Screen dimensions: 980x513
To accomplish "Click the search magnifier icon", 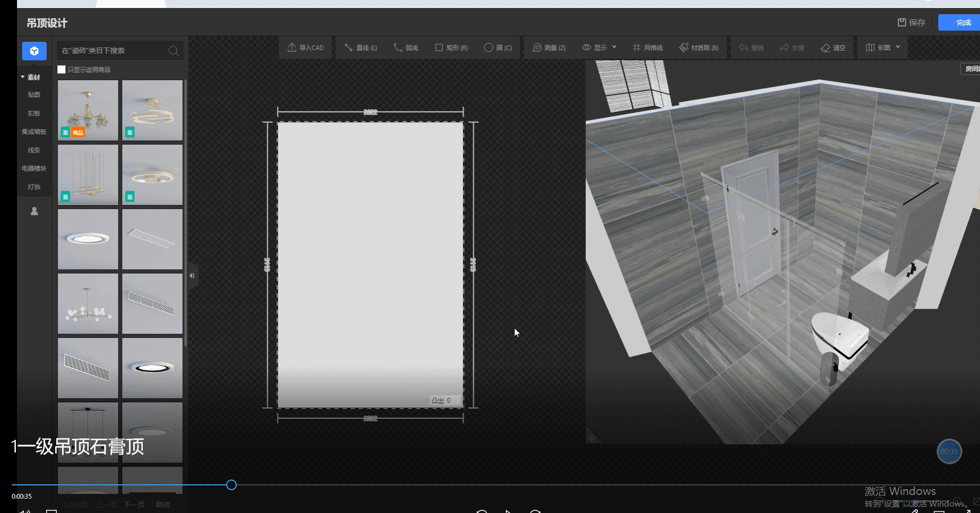I will [173, 51].
